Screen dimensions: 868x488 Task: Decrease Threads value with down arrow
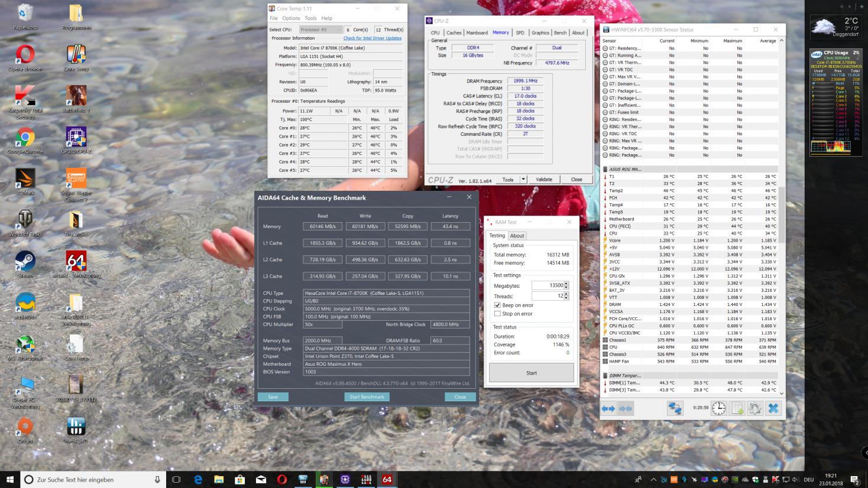pyautogui.click(x=566, y=298)
